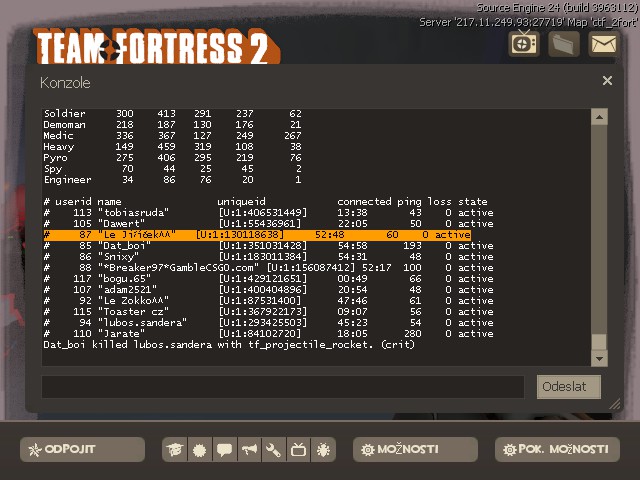This screenshot has height=480, width=640.
Task: Click uniqueid "[U:1:406531449]"
Action: click(263, 213)
